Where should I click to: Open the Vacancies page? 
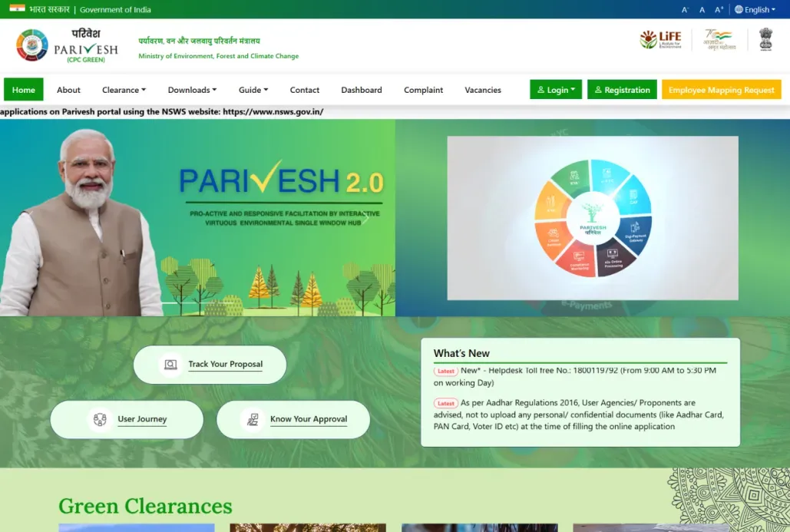click(x=483, y=90)
